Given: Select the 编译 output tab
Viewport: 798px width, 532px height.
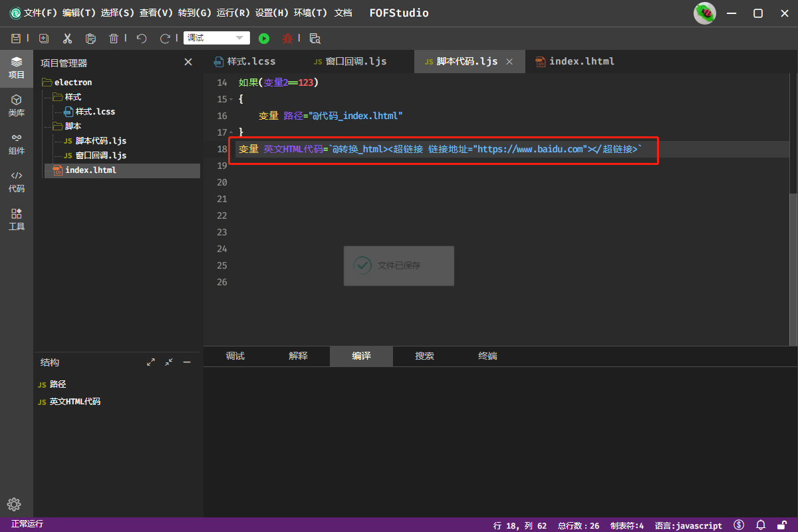Looking at the screenshot, I should click(x=361, y=356).
